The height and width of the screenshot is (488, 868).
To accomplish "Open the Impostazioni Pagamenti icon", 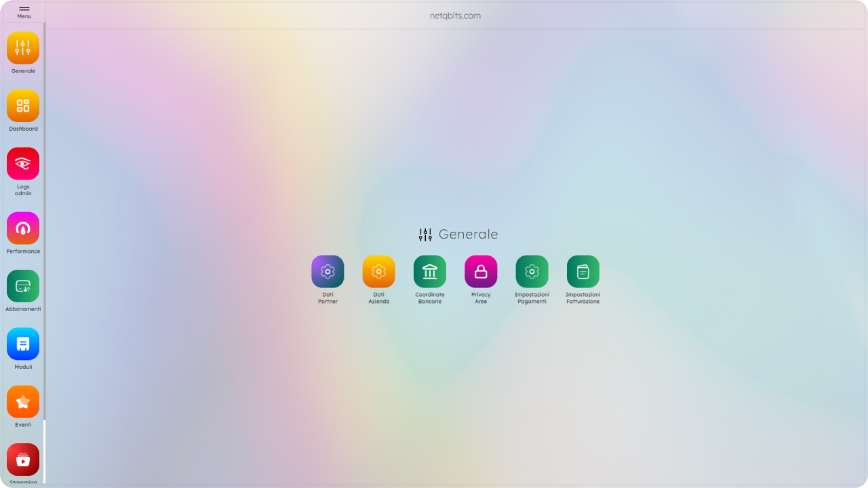I will coord(532,272).
